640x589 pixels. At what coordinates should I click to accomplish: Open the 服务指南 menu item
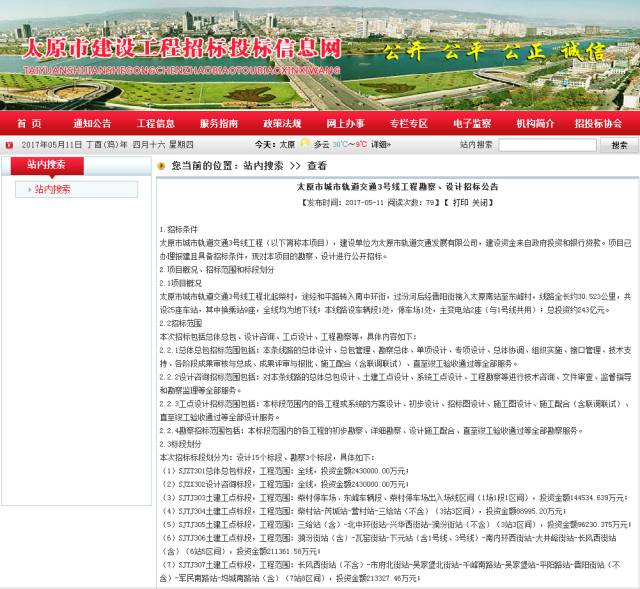(x=219, y=123)
